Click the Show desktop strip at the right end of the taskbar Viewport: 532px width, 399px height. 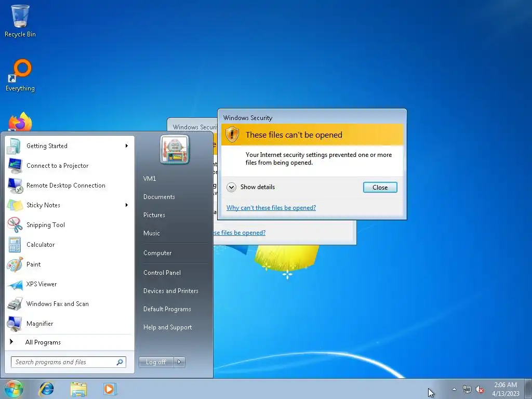pyautogui.click(x=528, y=389)
